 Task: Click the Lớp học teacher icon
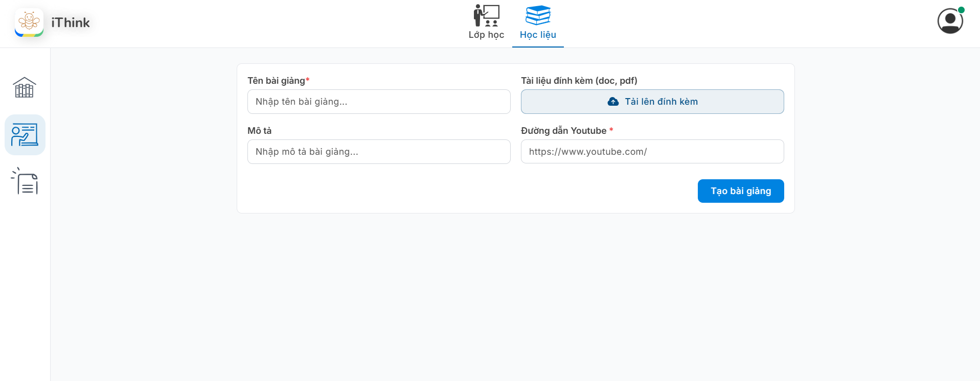click(486, 15)
